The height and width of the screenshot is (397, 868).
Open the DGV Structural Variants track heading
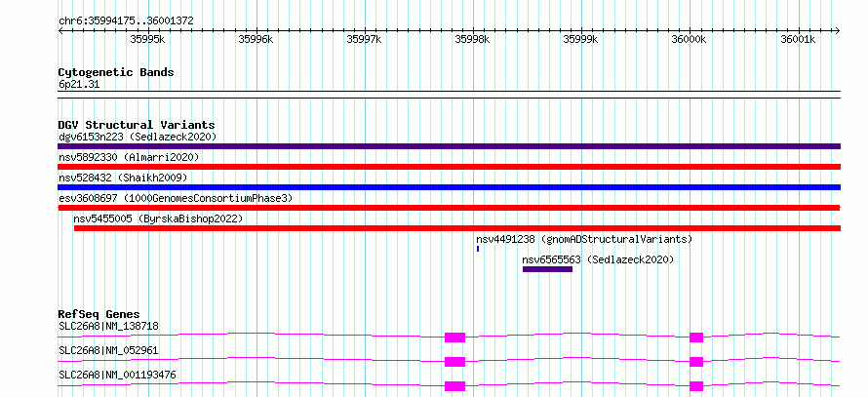pos(137,125)
